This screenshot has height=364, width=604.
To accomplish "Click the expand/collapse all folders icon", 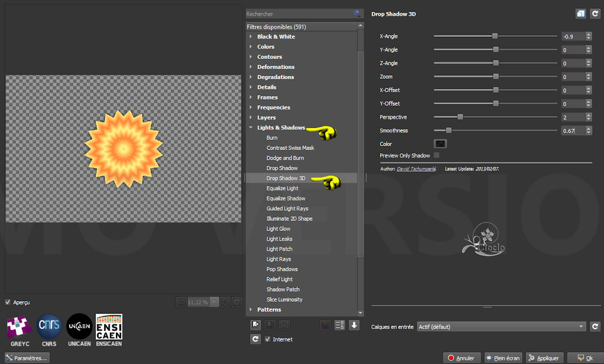I will coord(340,325).
